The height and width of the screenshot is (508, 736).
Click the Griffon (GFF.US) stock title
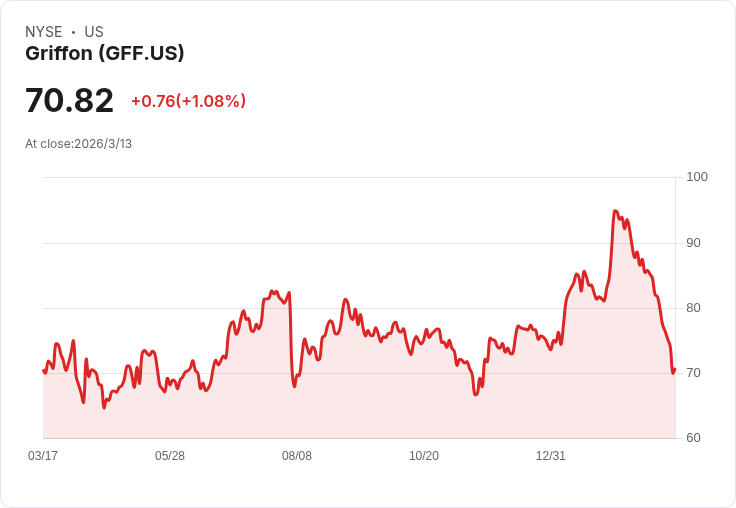pos(105,53)
